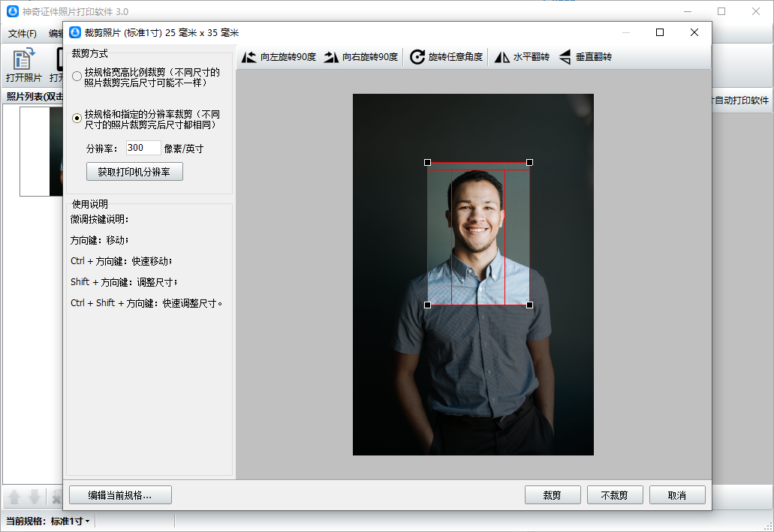This screenshot has width=774, height=532.
Task: Click the vertical flip icon
Action: 565,57
